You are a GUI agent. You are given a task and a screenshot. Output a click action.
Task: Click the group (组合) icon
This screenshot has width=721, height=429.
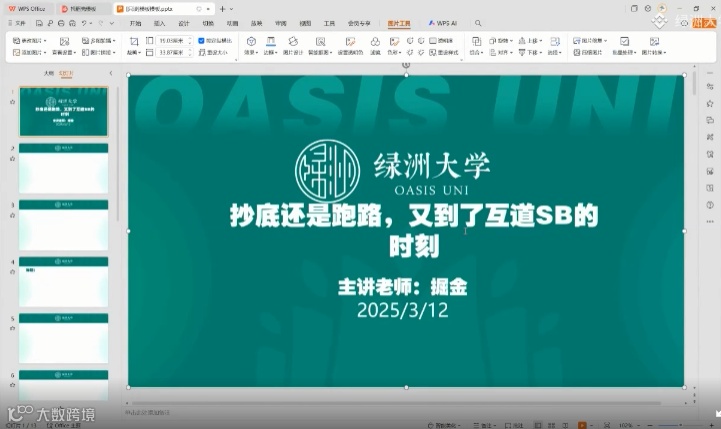(x=476, y=41)
